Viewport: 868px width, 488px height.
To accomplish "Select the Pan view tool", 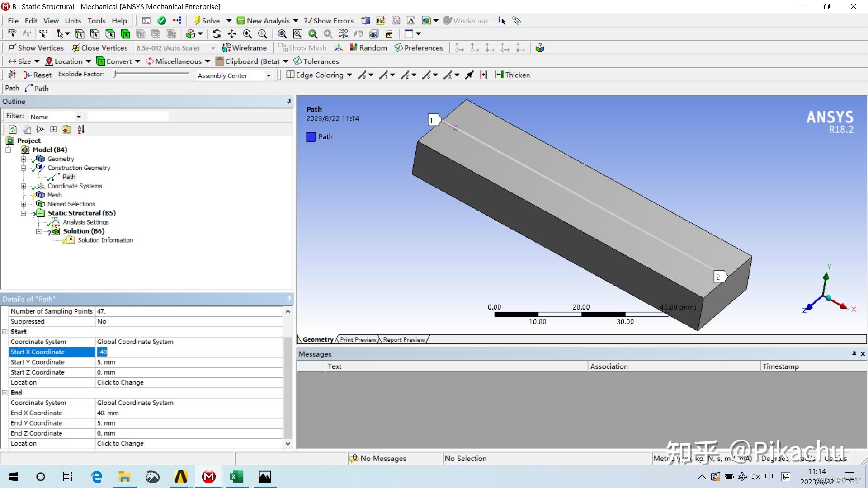I will click(x=232, y=34).
